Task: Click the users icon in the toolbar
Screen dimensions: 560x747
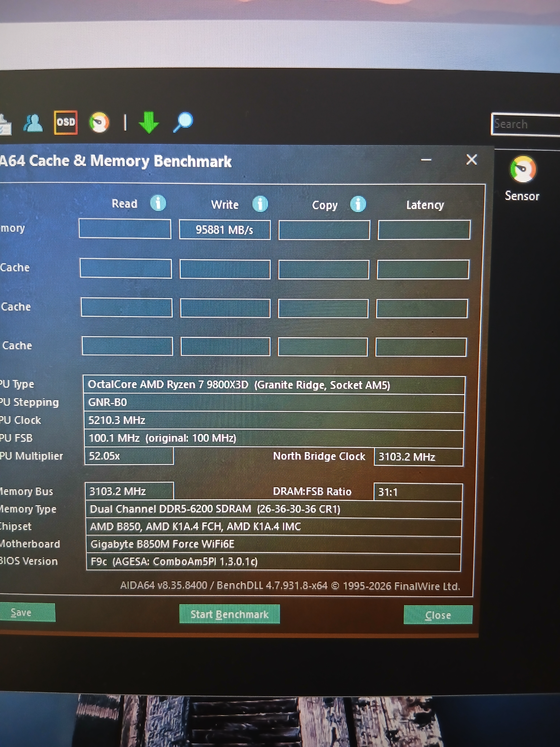Action: pyautogui.click(x=33, y=123)
